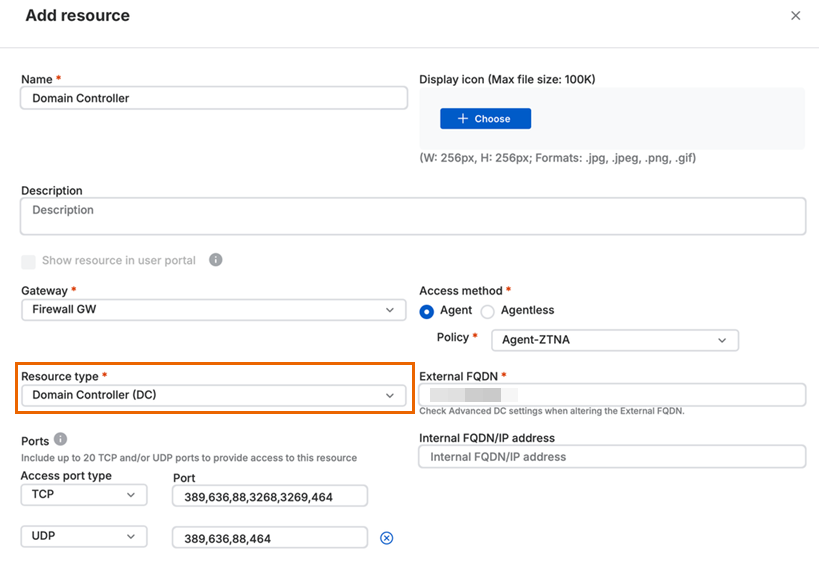
Task: Open the Policy dropdown showing Agent-ZTNA
Action: [614, 340]
